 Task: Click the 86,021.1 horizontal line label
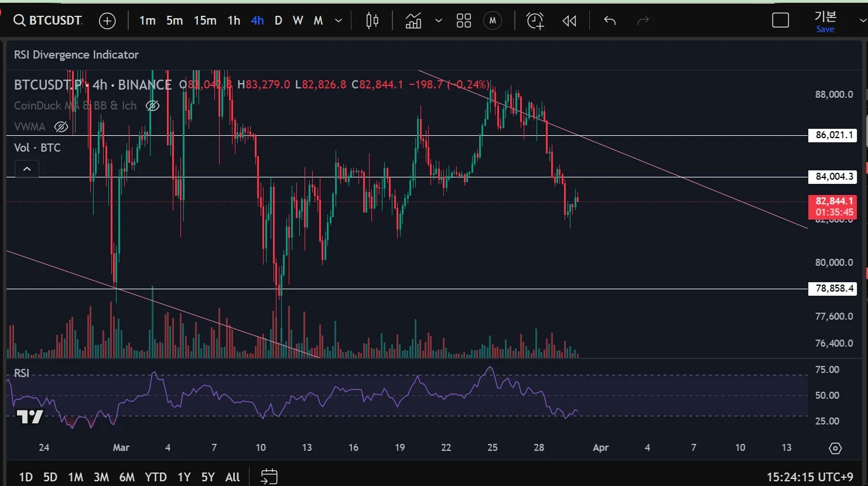pos(832,135)
